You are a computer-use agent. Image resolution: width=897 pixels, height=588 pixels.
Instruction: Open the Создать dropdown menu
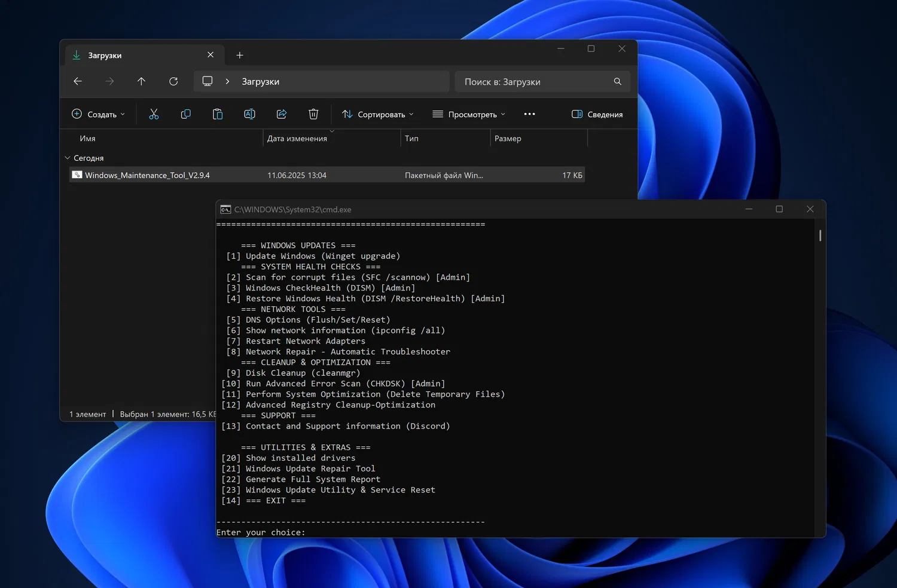(99, 114)
